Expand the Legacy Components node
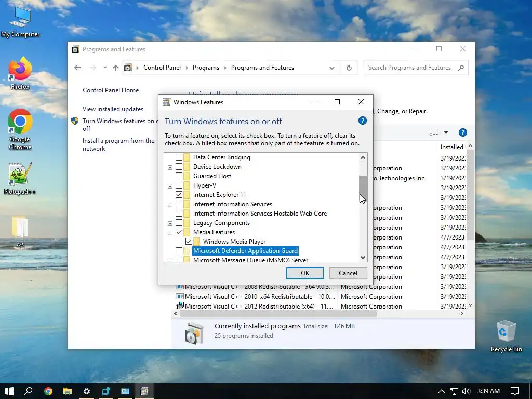 coord(170,223)
